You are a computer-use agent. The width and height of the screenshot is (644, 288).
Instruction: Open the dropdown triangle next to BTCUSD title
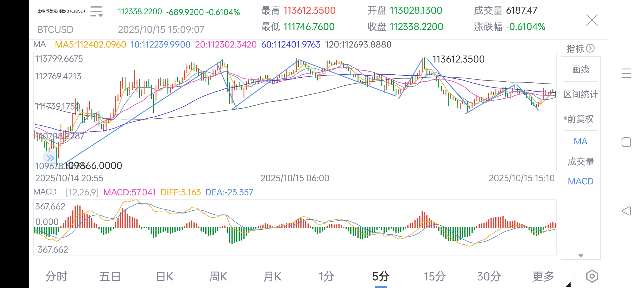pos(101,16)
